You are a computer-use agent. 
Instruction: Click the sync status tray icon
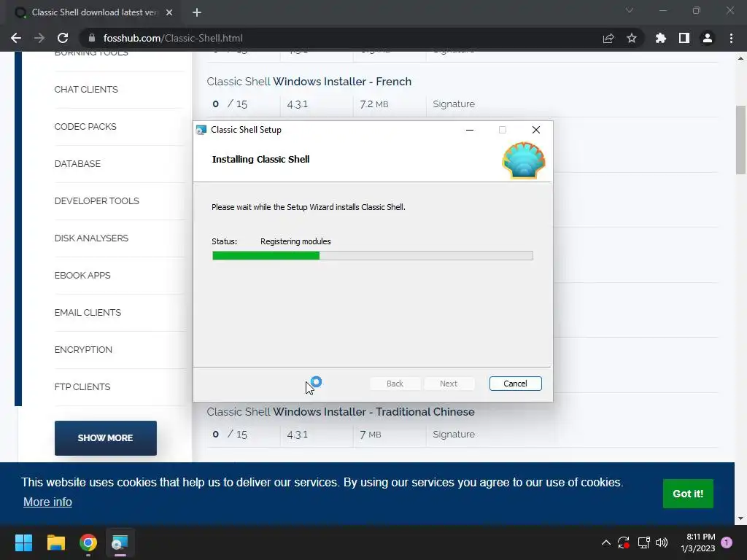[x=624, y=542]
